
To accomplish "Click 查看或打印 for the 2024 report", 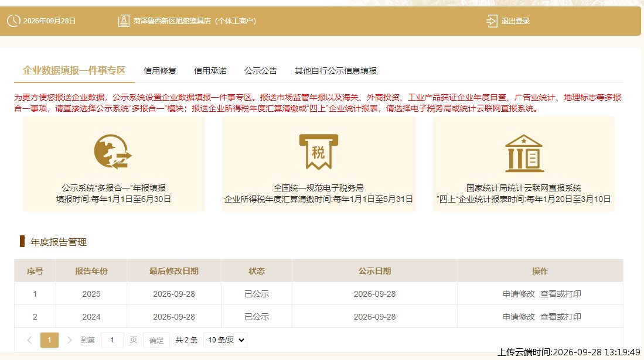I will click(x=561, y=317).
